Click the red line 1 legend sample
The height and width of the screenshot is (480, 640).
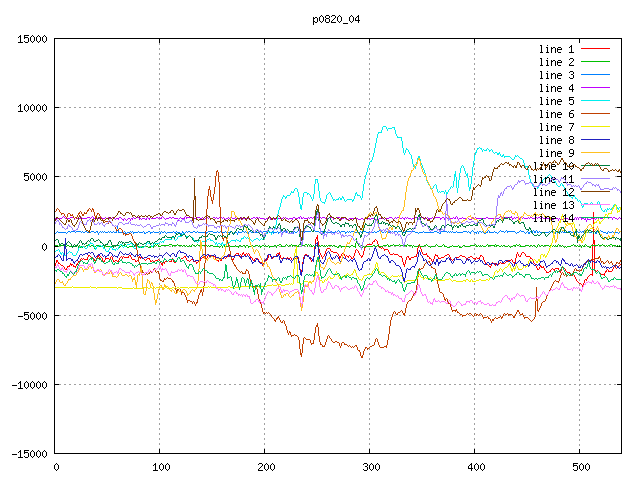pyautogui.click(x=595, y=49)
